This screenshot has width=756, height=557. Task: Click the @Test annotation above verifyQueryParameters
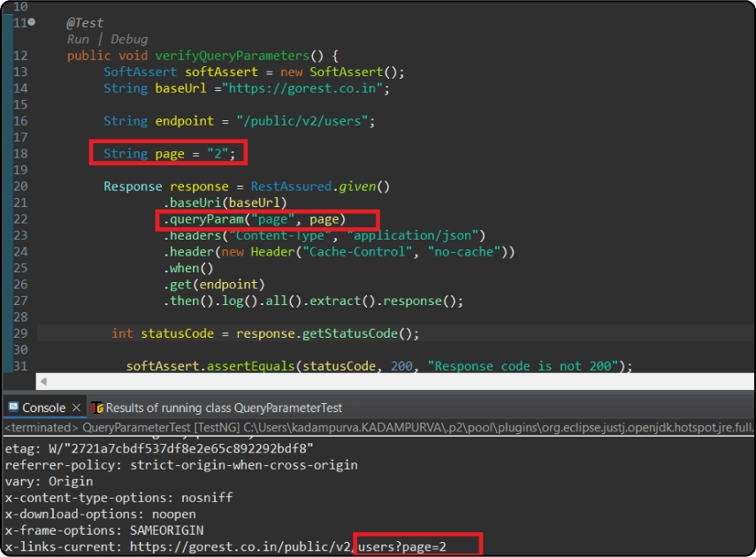point(86,22)
